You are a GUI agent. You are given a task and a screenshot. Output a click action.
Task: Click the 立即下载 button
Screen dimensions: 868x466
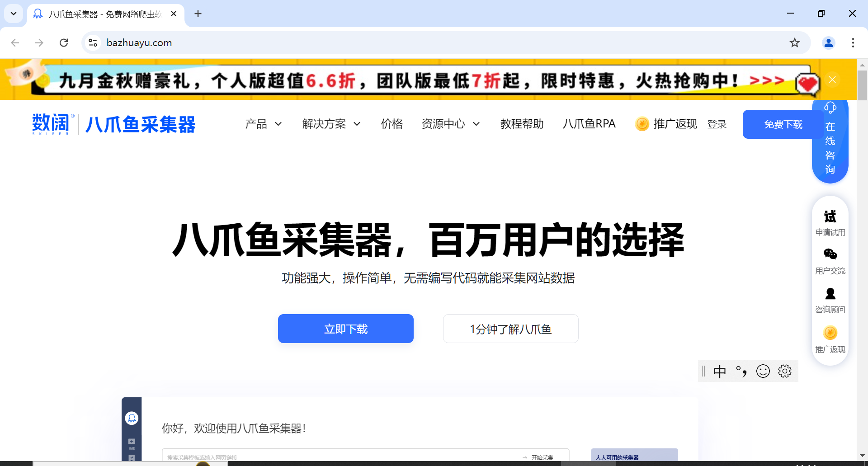(x=346, y=329)
